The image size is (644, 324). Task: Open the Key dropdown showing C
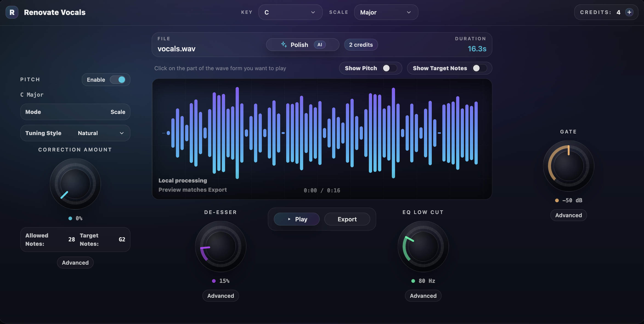point(290,12)
